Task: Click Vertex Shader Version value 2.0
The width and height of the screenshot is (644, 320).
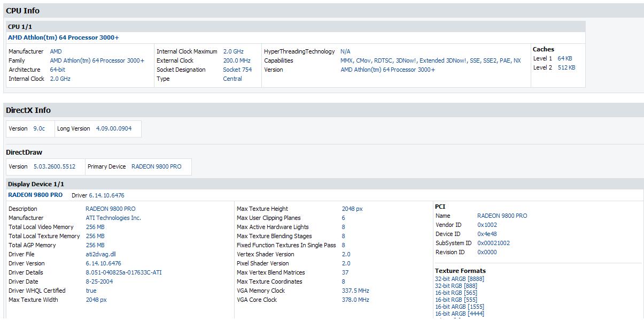Action: click(346, 254)
